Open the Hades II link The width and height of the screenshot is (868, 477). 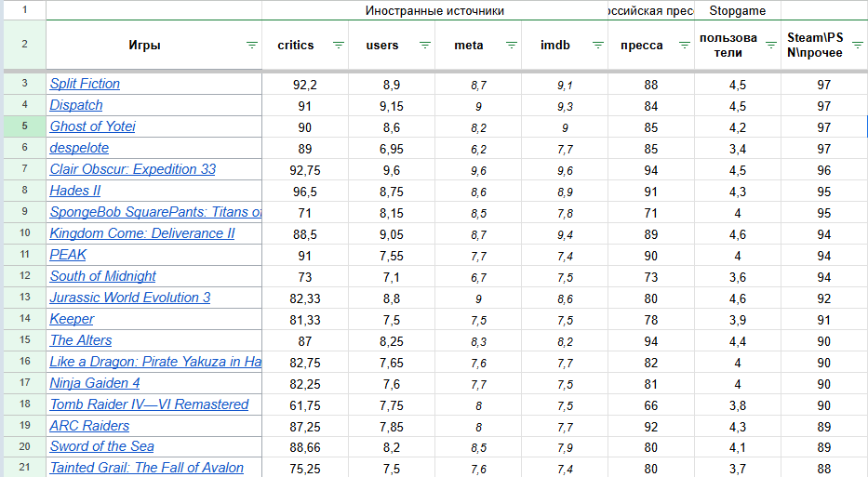tap(74, 191)
